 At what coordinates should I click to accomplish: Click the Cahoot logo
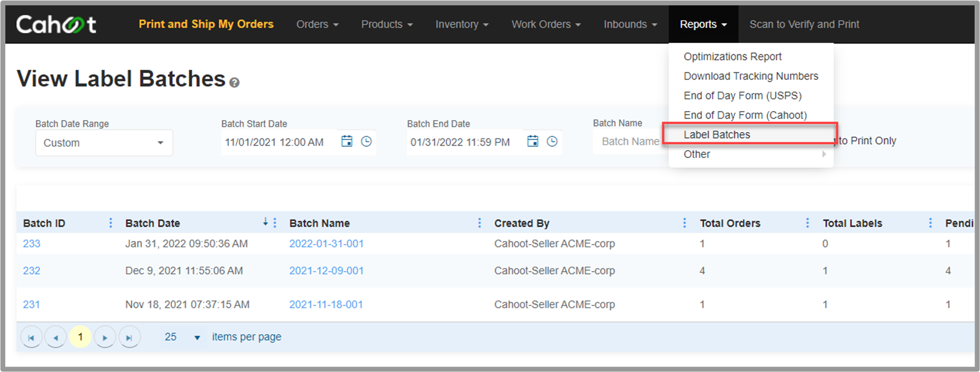pos(56,24)
